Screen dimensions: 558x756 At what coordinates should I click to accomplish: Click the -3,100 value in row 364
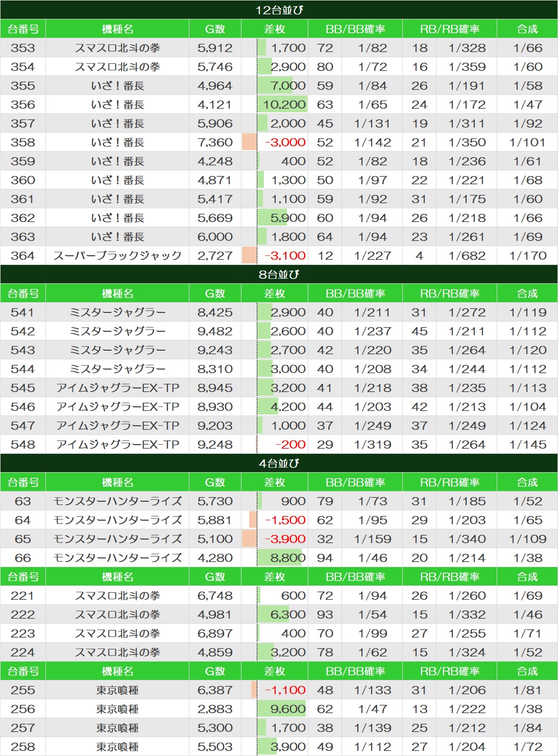[285, 256]
